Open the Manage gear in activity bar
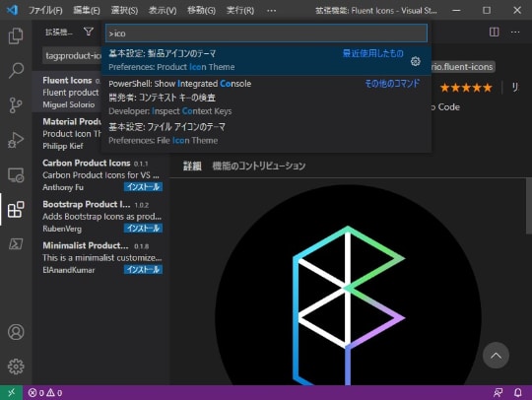This screenshot has width=532, height=400. coord(16,367)
